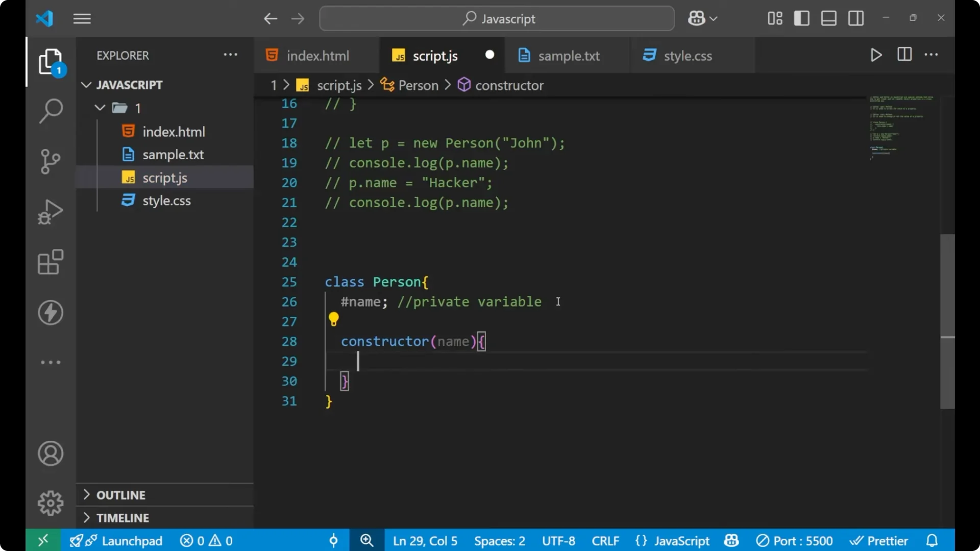Open the Extensions view
The image size is (980, 551).
[51, 262]
